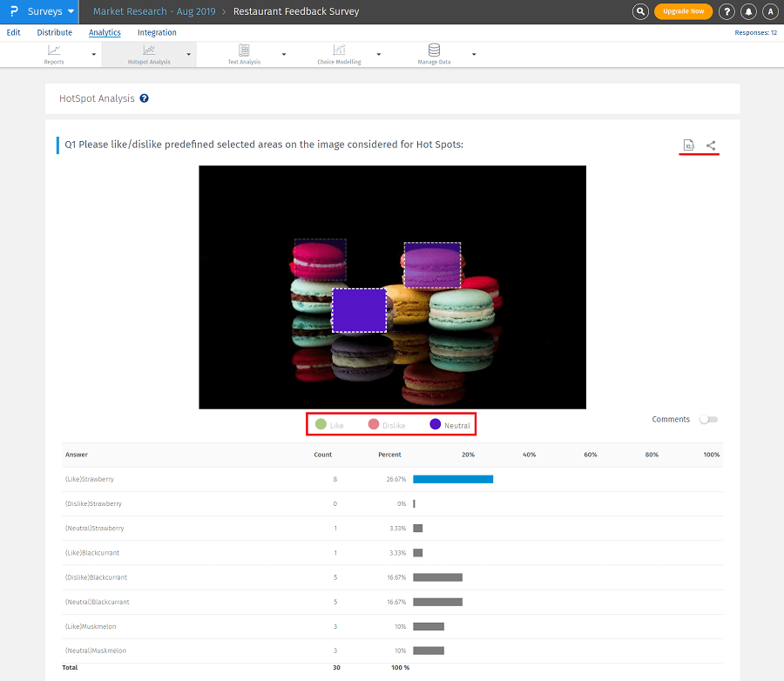
Task: Click the Manage Data database icon
Action: 434,50
